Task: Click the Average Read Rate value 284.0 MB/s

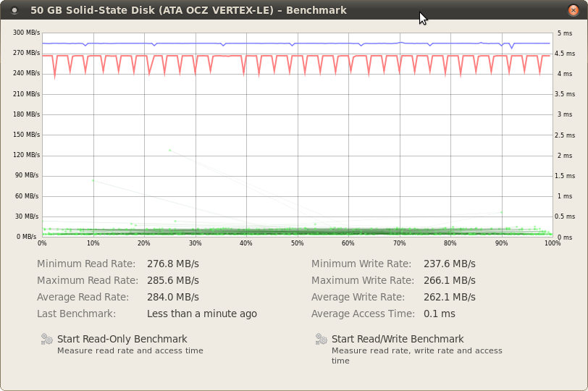Action: [173, 297]
